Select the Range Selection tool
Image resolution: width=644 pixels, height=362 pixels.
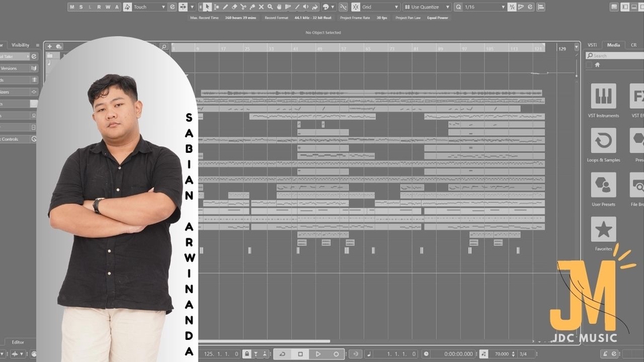216,7
